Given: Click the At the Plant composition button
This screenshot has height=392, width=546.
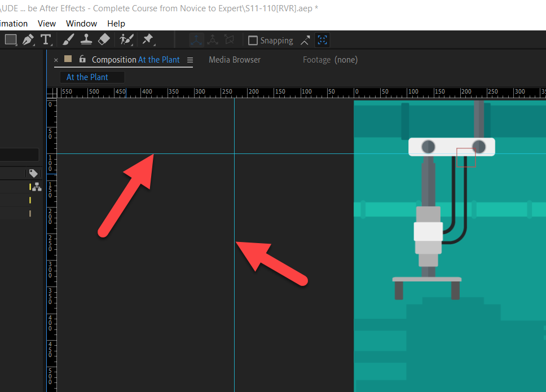Looking at the screenshot, I should pos(92,77).
